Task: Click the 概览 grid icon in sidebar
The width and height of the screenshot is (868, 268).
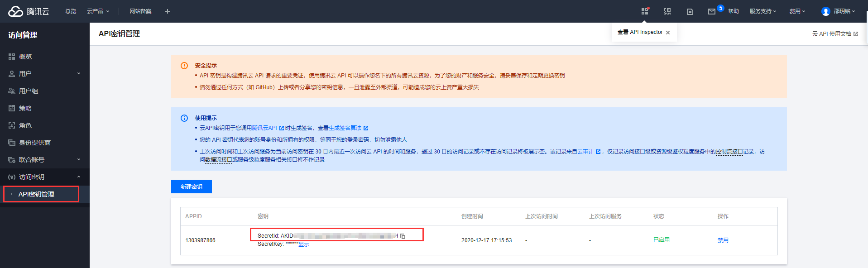Action: tap(12, 57)
